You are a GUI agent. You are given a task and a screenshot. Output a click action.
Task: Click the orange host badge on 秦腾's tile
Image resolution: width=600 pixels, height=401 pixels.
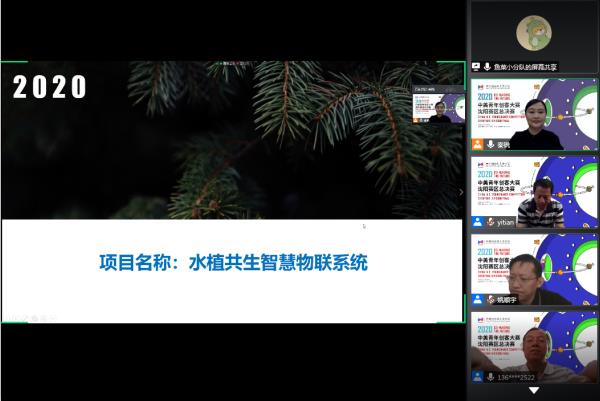[x=477, y=144]
